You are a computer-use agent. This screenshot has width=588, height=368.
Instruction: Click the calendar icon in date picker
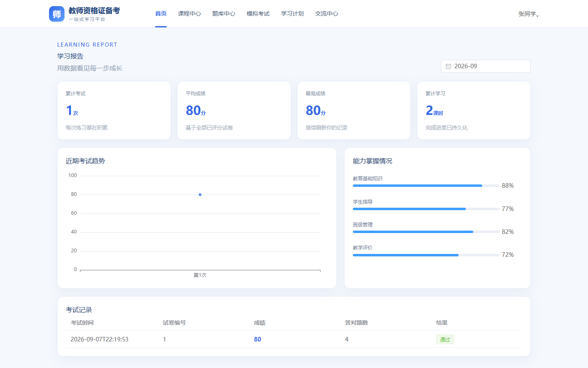click(448, 66)
